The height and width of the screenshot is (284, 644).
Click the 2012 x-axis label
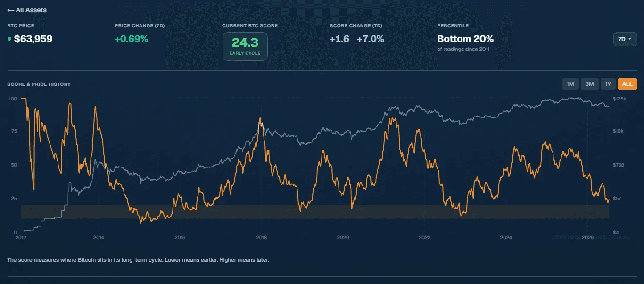click(x=20, y=237)
